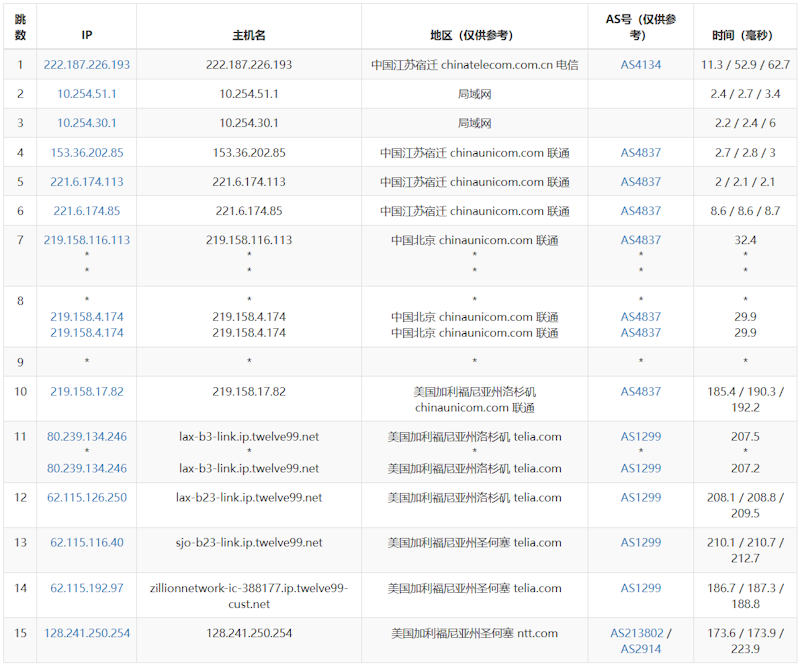The image size is (800, 667).
Task: Open the 222.187.226.193 IP link in hop 1
Action: pos(87,64)
